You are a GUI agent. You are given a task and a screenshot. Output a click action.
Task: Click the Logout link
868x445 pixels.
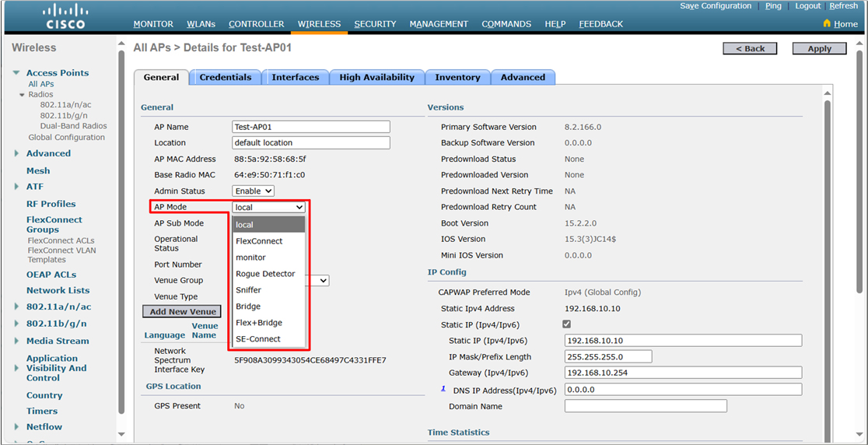[x=807, y=6]
